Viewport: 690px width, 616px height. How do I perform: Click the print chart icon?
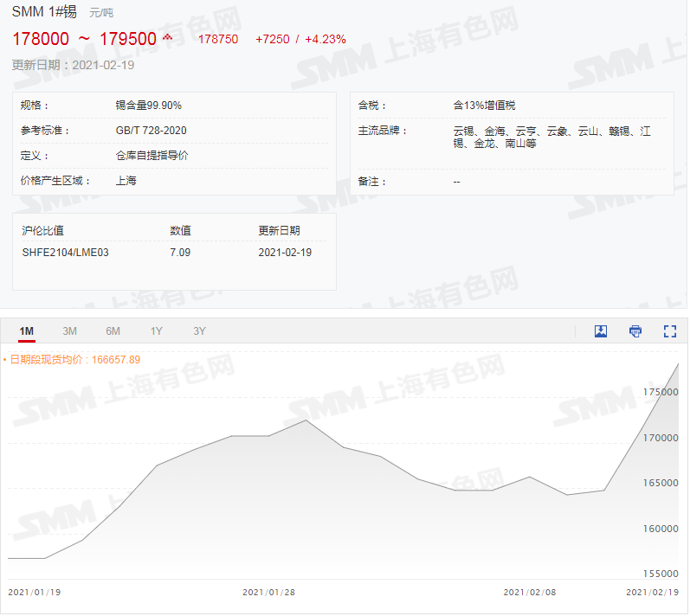[635, 331]
